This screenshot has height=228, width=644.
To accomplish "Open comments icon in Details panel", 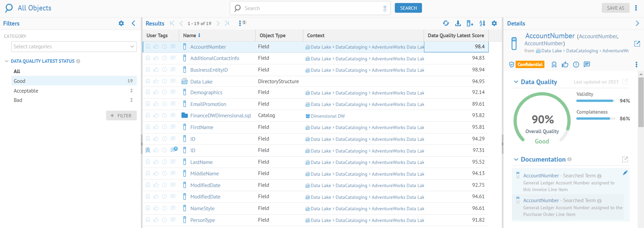I will (x=587, y=64).
